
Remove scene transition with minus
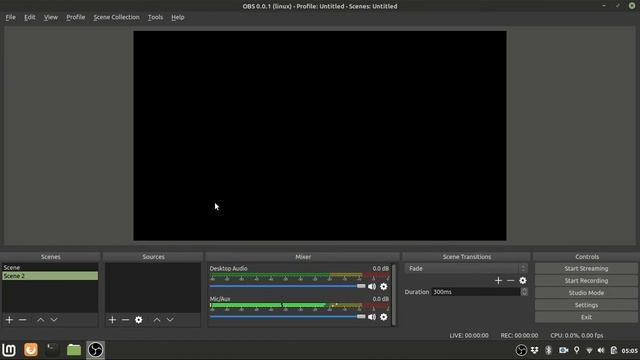tap(511, 281)
